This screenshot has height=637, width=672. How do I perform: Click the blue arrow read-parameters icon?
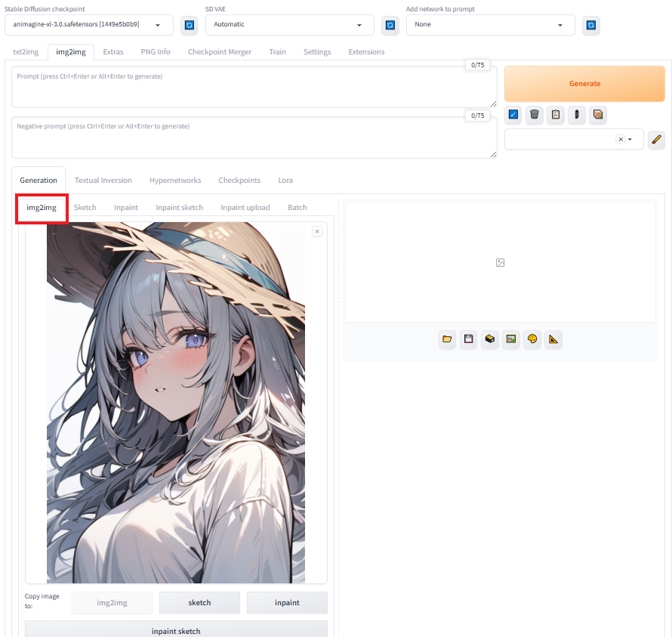pyautogui.click(x=513, y=115)
